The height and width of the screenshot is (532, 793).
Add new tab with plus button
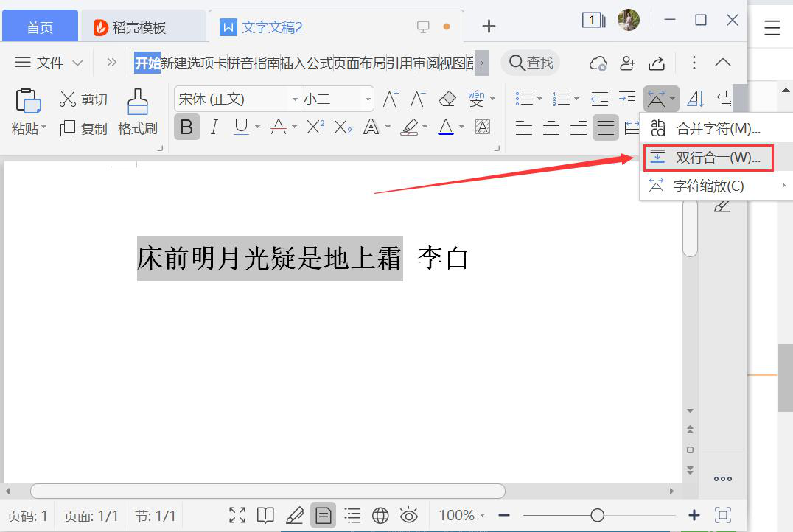click(x=489, y=27)
